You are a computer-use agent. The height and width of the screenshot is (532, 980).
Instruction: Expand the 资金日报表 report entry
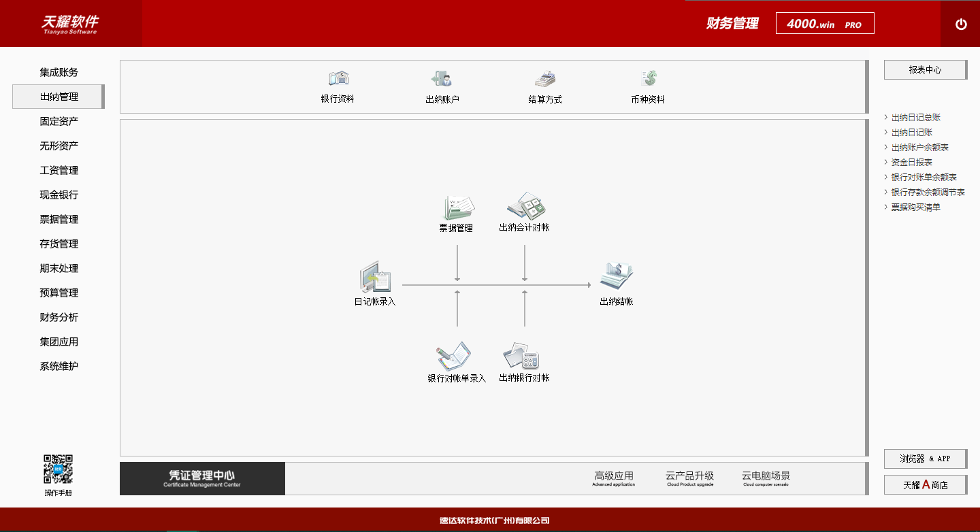coord(910,162)
